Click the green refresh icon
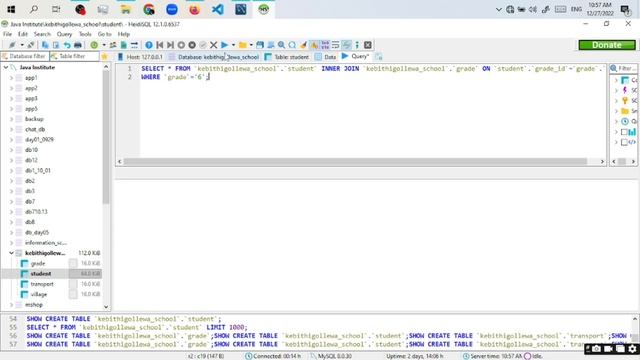 coord(94,45)
